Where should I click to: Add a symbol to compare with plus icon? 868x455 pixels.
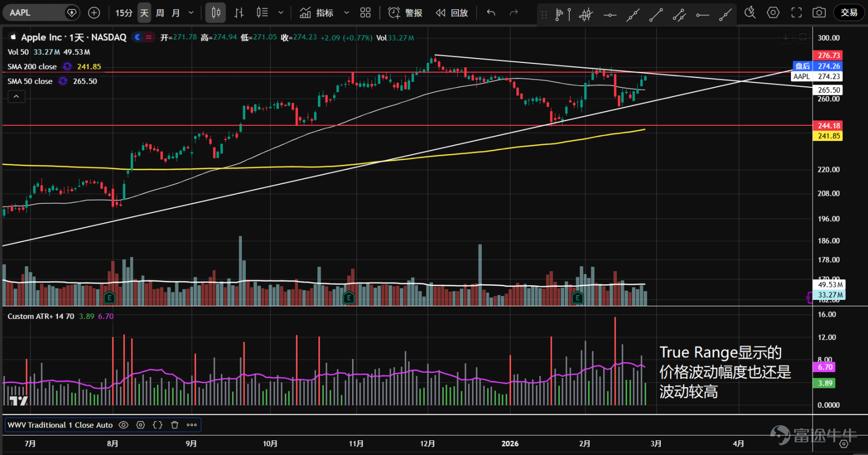coord(94,12)
